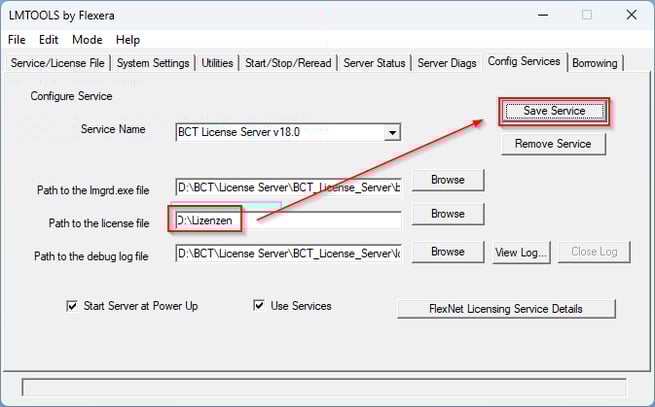Switch to Server Diags tab
655x407 pixels.
(x=447, y=63)
